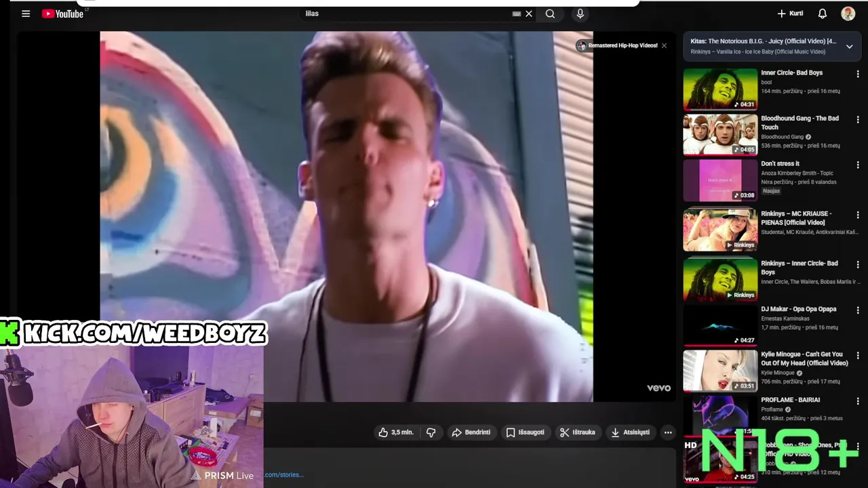The width and height of the screenshot is (868, 488).
Task: Click the video player to pause
Action: 346,217
